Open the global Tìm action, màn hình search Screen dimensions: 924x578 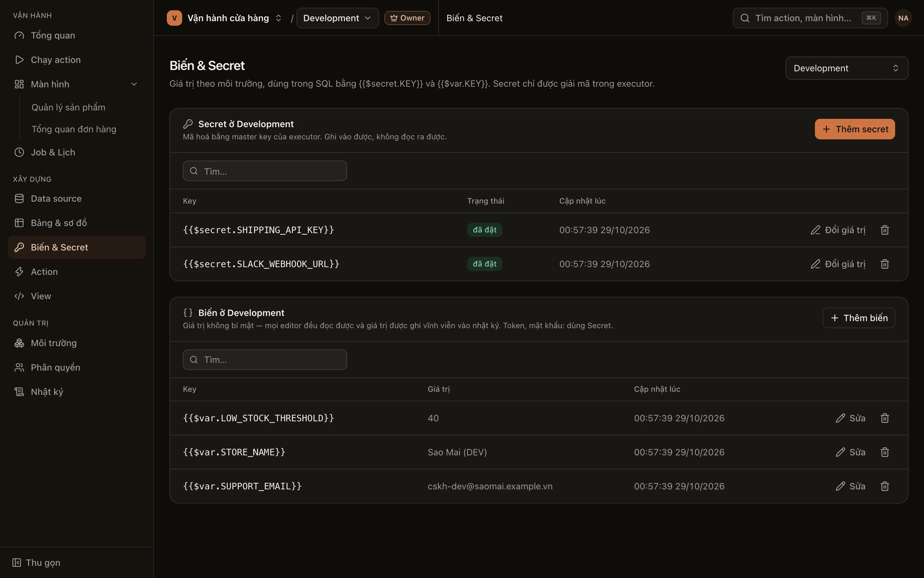810,18
